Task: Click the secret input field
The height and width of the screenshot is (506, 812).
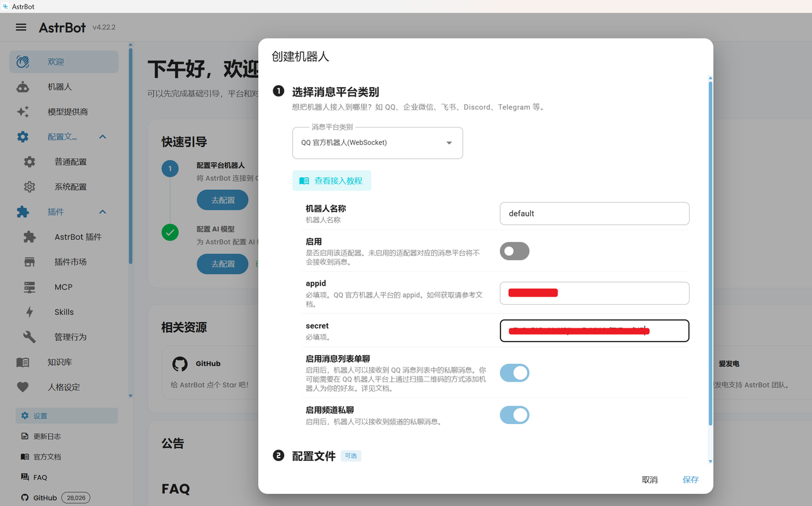Action: (x=594, y=331)
